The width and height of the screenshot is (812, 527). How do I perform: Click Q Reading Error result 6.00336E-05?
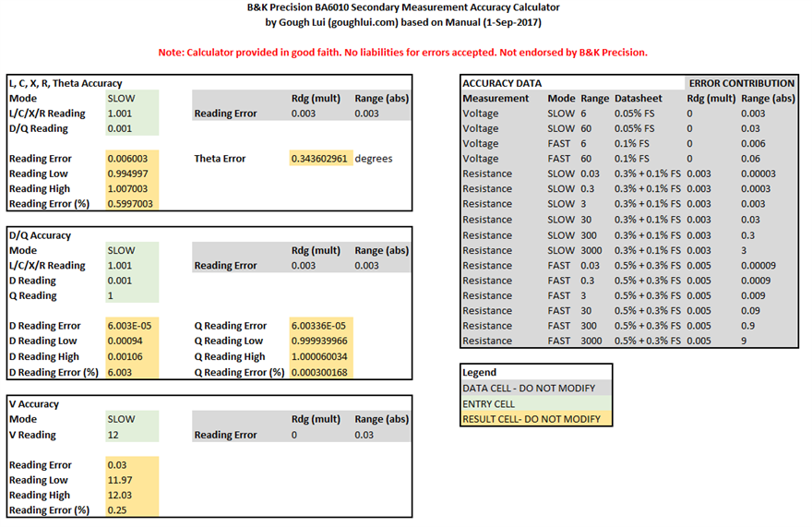pos(321,326)
